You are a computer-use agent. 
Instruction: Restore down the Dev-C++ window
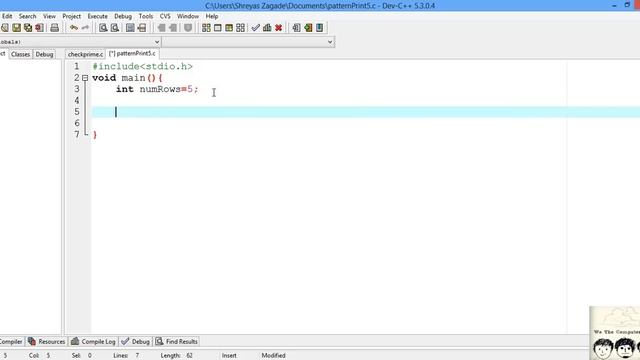click(x=627, y=5)
